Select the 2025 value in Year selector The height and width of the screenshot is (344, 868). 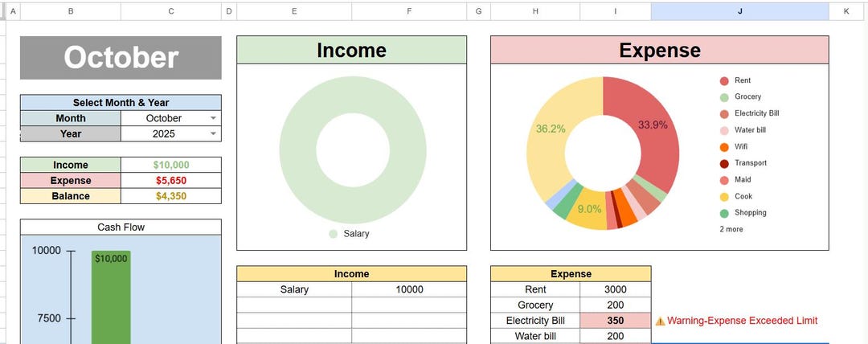tap(171, 133)
